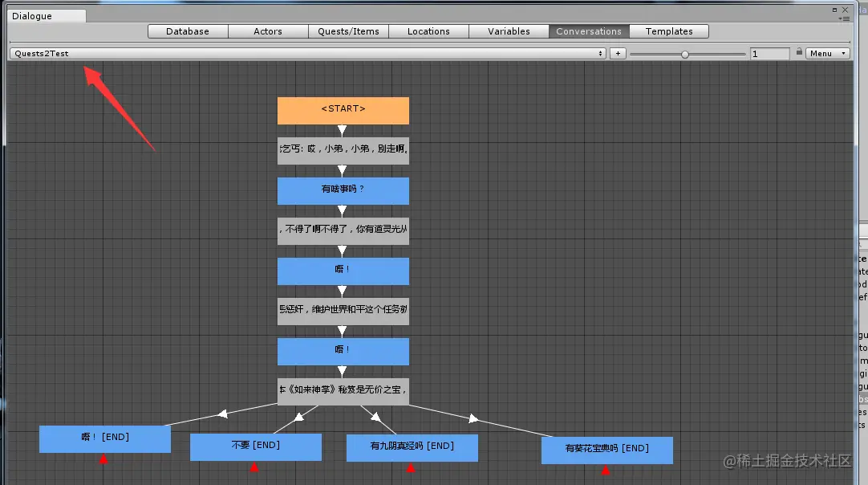Go to the Locations tab
This screenshot has height=485, width=868.
click(428, 31)
